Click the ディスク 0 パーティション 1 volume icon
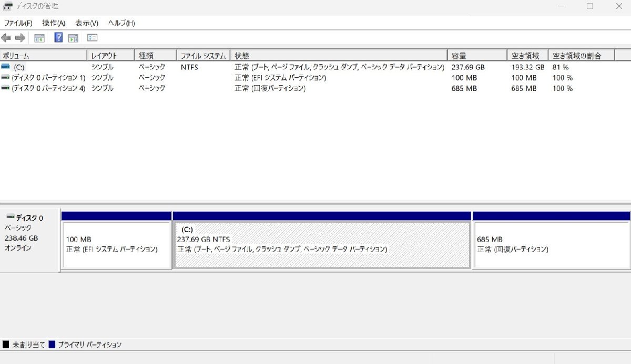The height and width of the screenshot is (364, 631). tap(5, 78)
